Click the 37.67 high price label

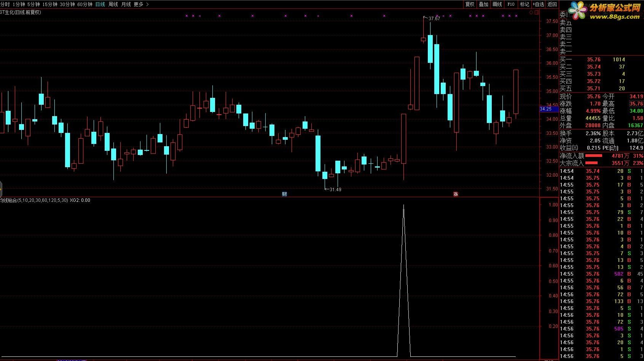pyautogui.click(x=434, y=19)
